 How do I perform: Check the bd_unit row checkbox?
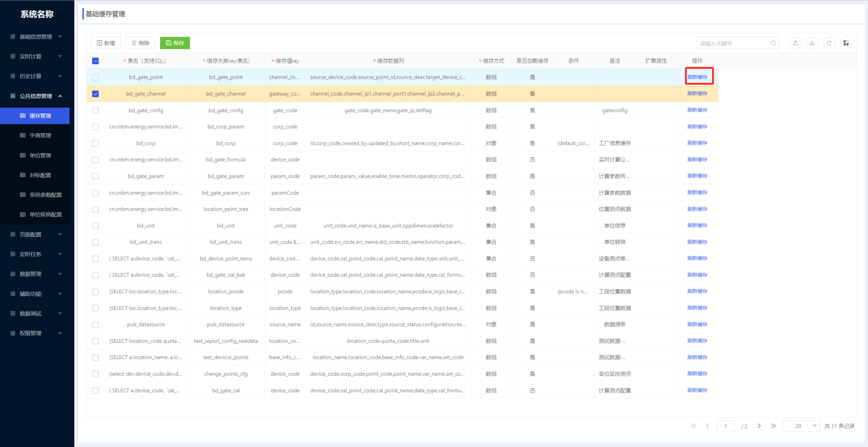pos(95,226)
